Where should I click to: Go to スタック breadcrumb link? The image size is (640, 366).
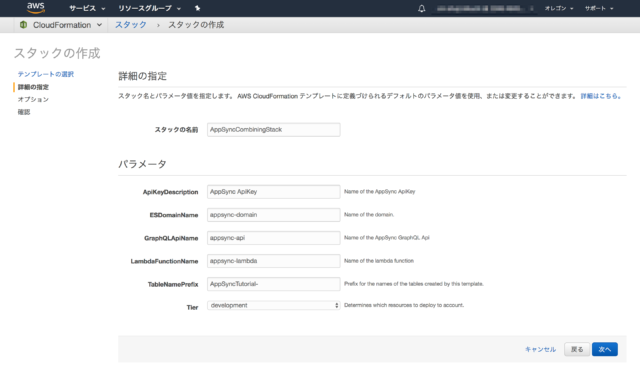[x=131, y=25]
